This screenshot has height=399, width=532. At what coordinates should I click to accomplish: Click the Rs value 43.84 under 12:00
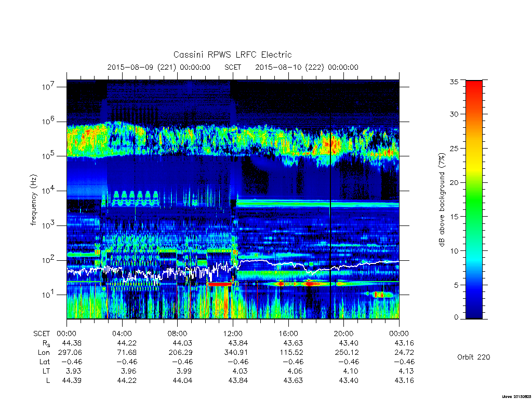(238, 343)
